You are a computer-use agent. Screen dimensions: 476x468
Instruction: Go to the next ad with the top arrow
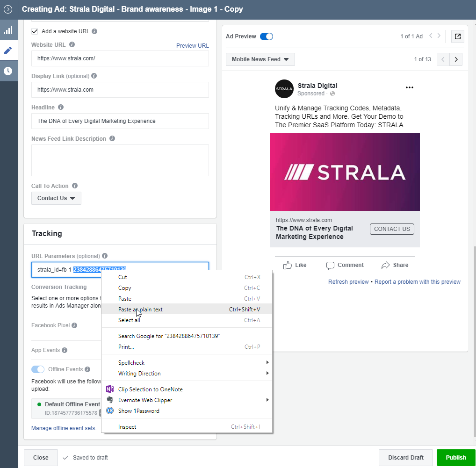439,36
